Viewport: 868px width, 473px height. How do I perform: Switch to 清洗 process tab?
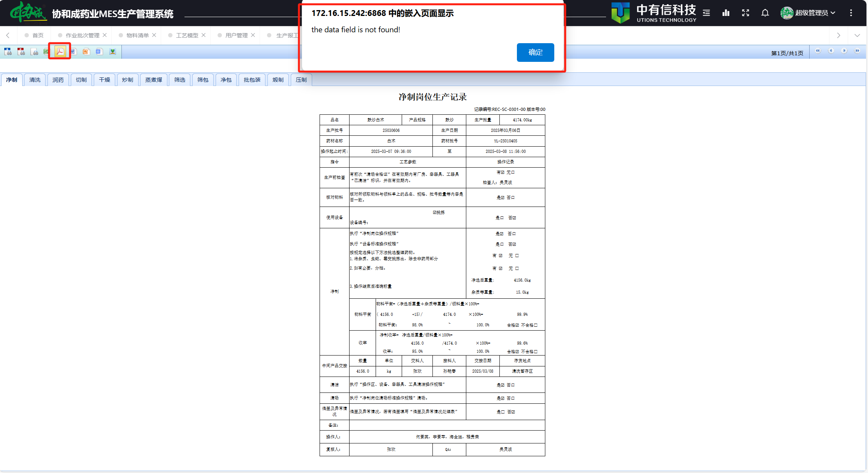click(35, 80)
